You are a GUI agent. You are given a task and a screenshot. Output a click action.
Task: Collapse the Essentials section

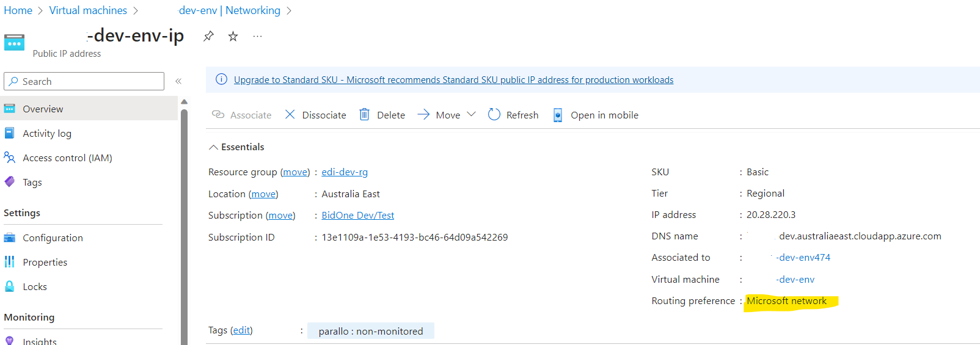pos(213,147)
